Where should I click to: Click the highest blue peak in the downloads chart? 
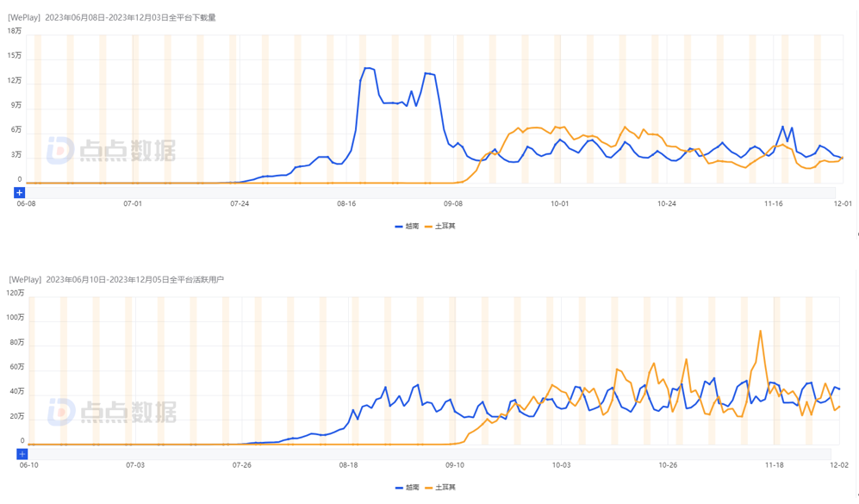368,68
